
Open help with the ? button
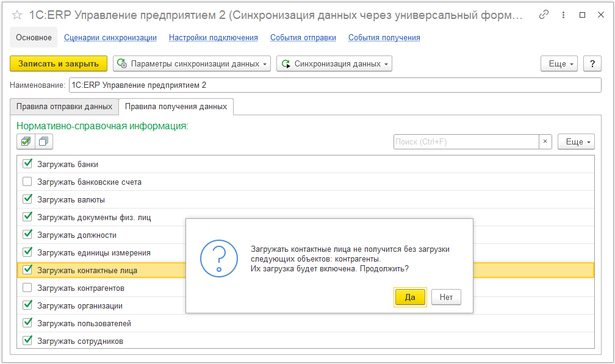pyautogui.click(x=592, y=63)
